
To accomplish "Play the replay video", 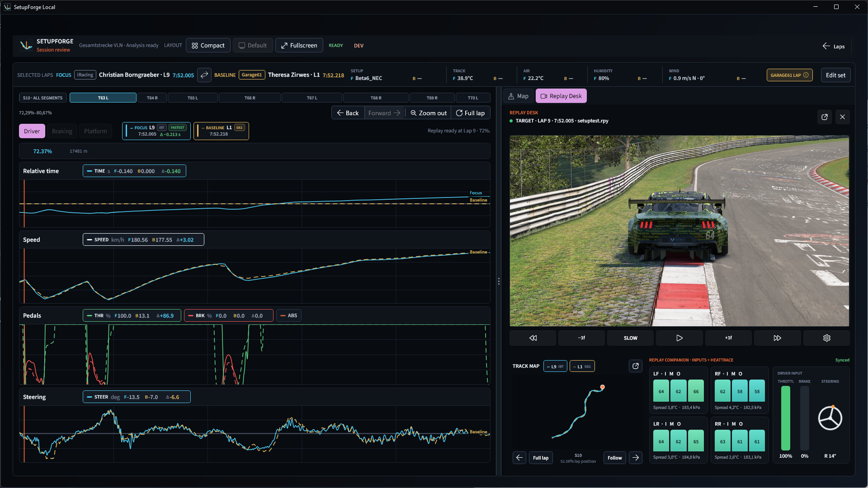I will [679, 338].
